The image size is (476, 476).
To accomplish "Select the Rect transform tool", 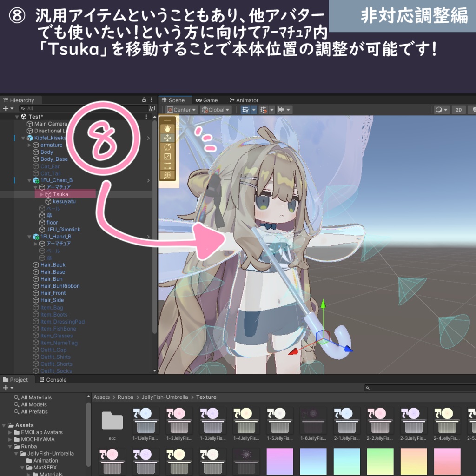I will pos(167,166).
